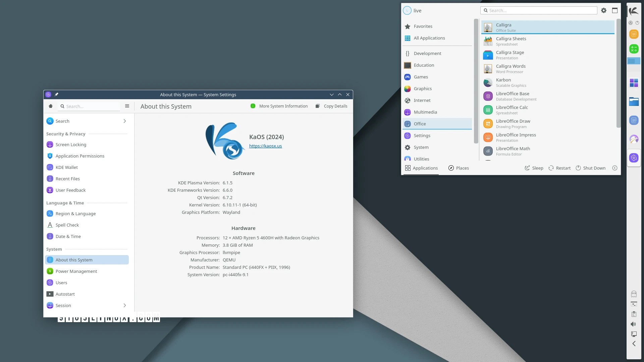Expand the Session settings chevron
The width and height of the screenshot is (644, 362).
coord(125,305)
